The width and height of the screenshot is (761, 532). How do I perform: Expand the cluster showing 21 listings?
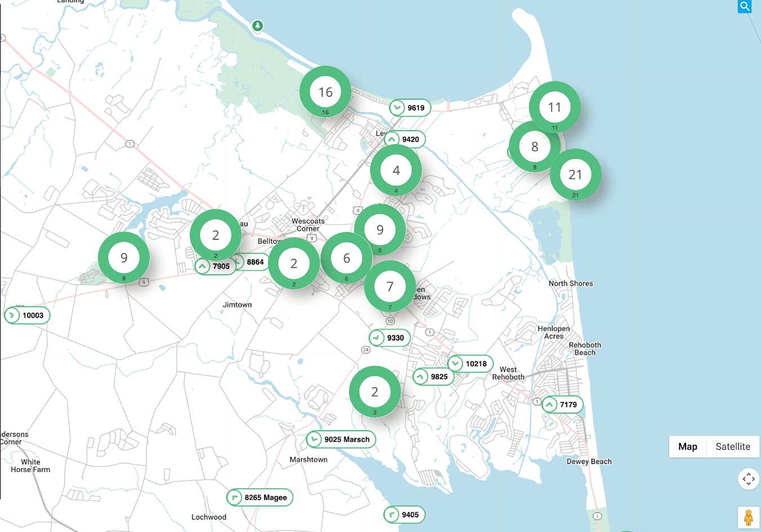[575, 175]
